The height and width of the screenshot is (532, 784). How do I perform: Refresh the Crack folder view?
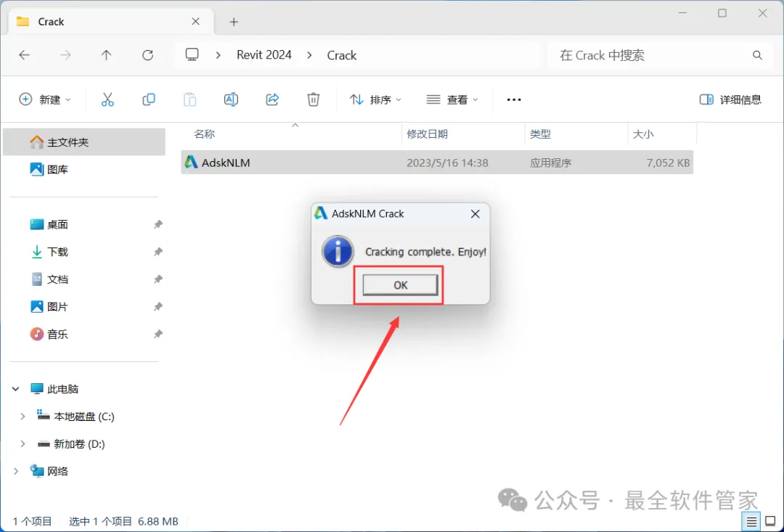(x=147, y=55)
